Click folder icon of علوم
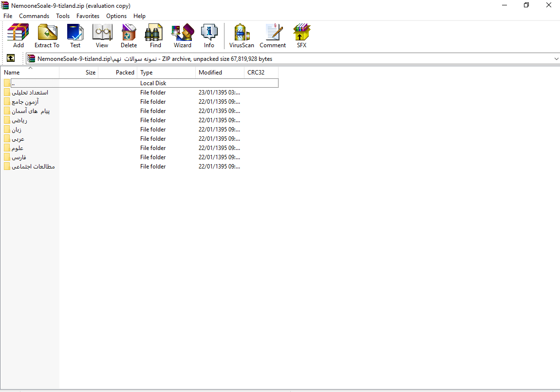The image size is (560, 392). tap(7, 148)
